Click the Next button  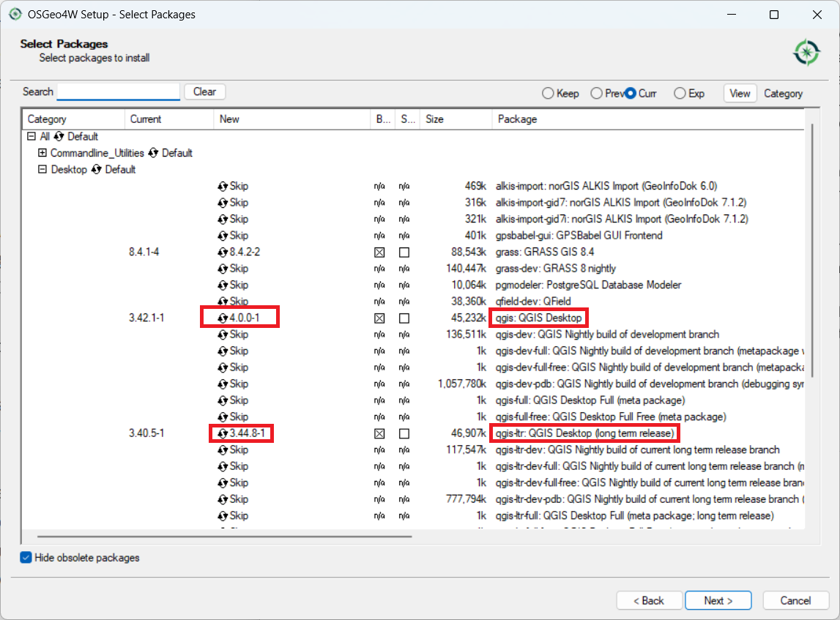[x=718, y=600]
